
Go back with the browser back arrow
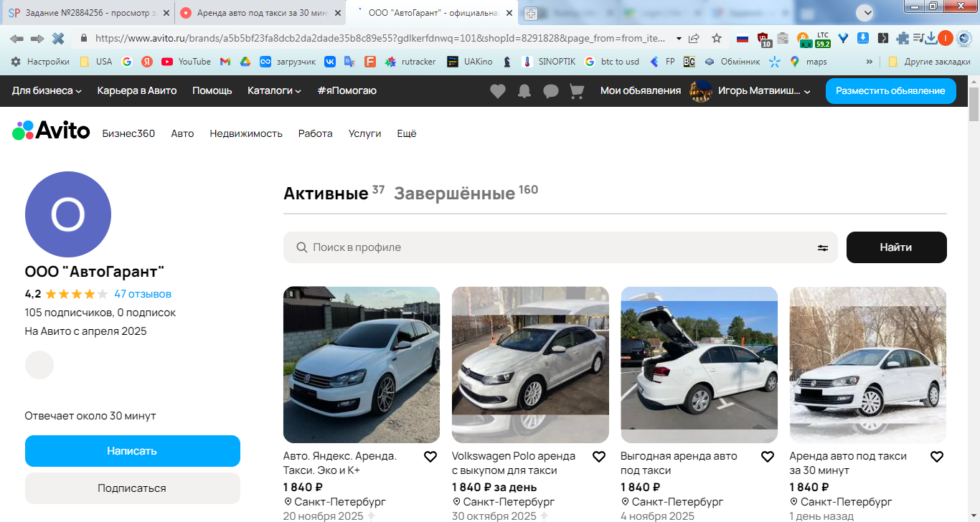click(x=17, y=38)
